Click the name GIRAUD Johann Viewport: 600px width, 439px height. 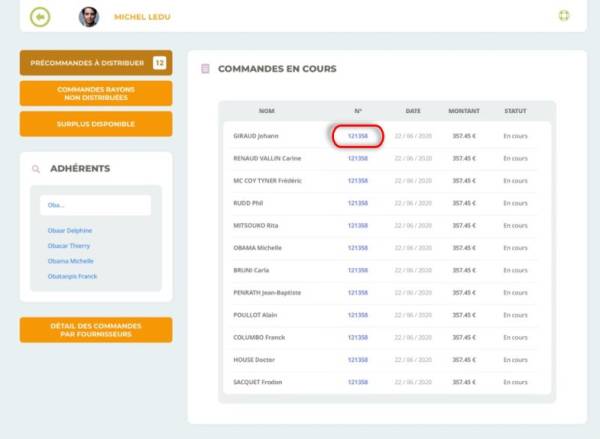tap(256, 136)
